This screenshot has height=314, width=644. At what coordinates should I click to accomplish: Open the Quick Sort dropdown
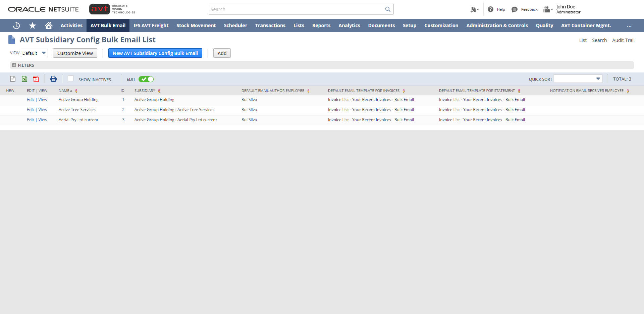point(598,78)
